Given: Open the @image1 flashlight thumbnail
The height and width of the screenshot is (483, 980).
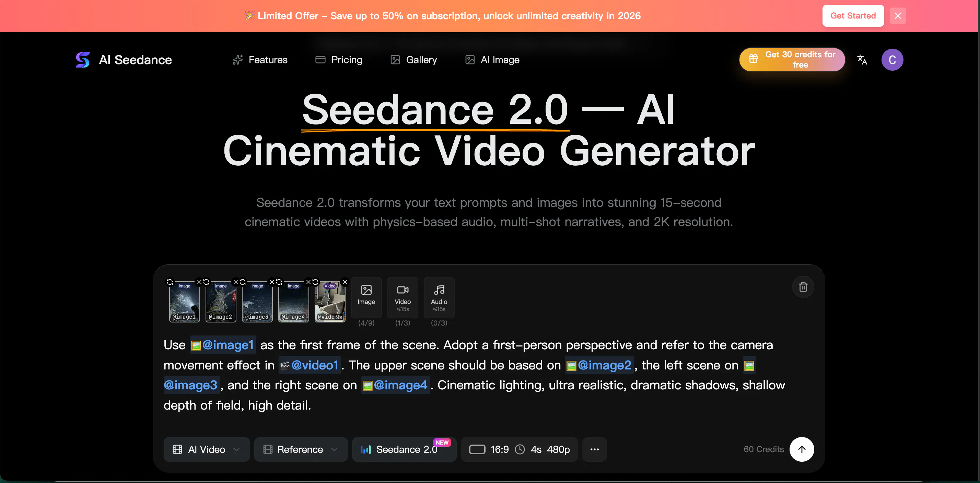Looking at the screenshot, I should 185,302.
